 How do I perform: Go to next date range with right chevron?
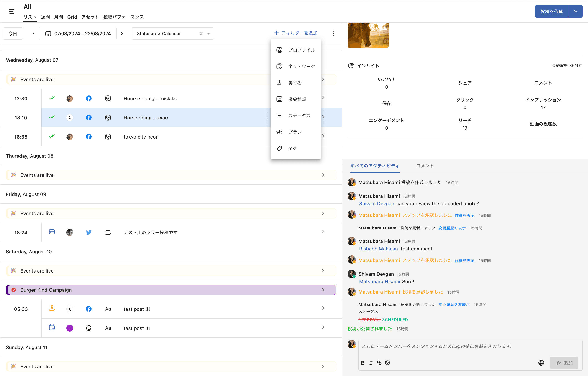(122, 33)
